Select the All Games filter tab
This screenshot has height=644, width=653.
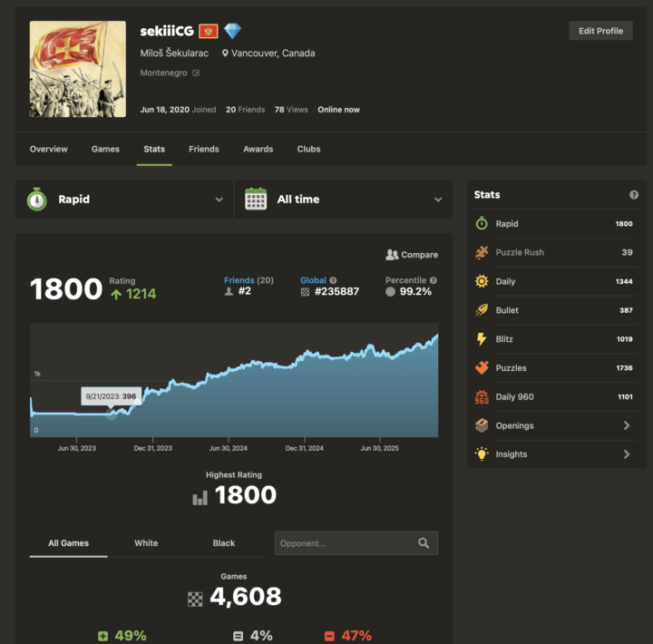coord(68,543)
